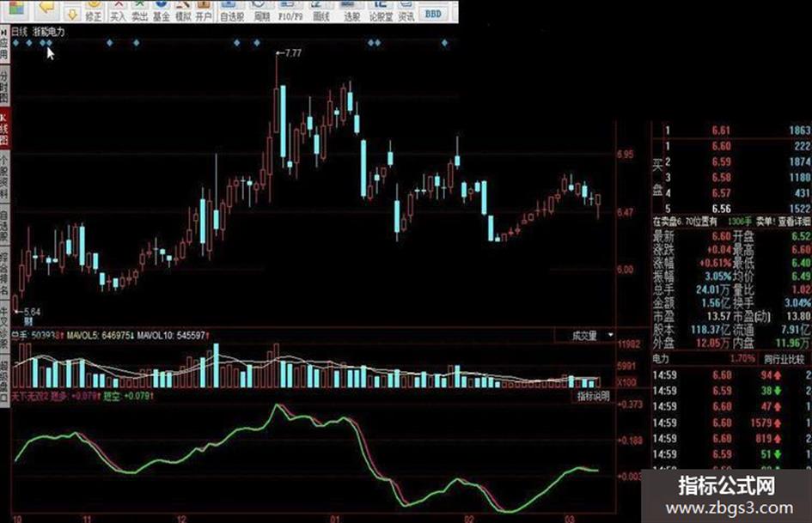Switch to 应用 sidebar tab
Screen dimensions: 812x523
click(x=4, y=45)
